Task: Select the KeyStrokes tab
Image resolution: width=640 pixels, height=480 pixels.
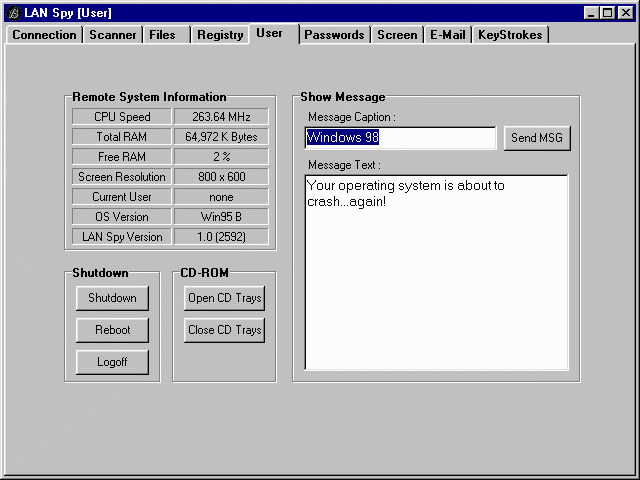Action: click(x=510, y=35)
